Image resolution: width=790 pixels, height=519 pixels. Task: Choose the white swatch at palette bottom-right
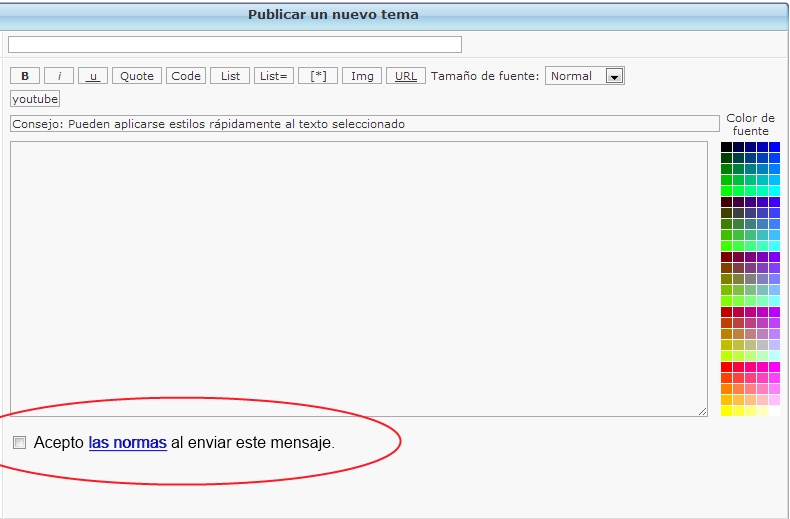[775, 410]
